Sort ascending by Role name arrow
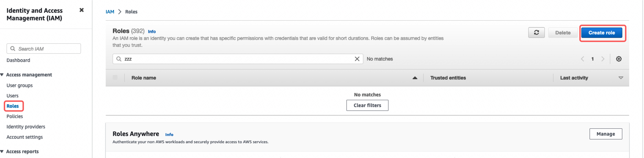Image resolution: width=644 pixels, height=158 pixels. pyautogui.click(x=415, y=78)
